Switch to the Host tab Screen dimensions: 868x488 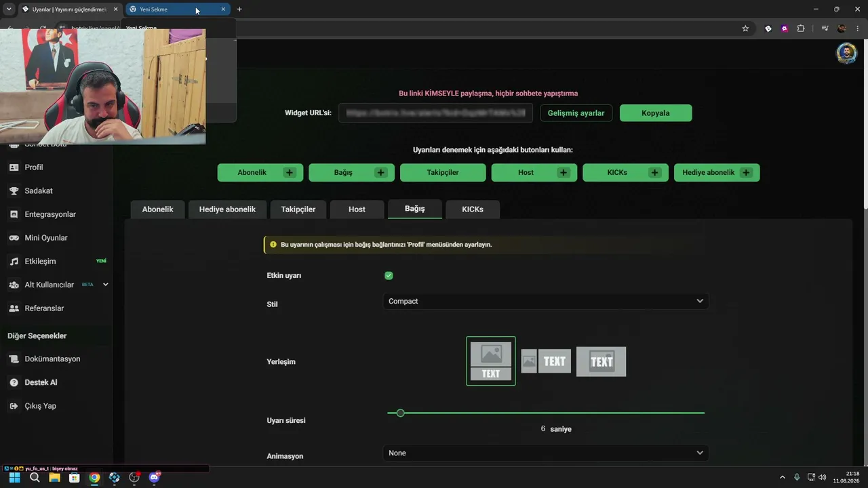(x=357, y=209)
